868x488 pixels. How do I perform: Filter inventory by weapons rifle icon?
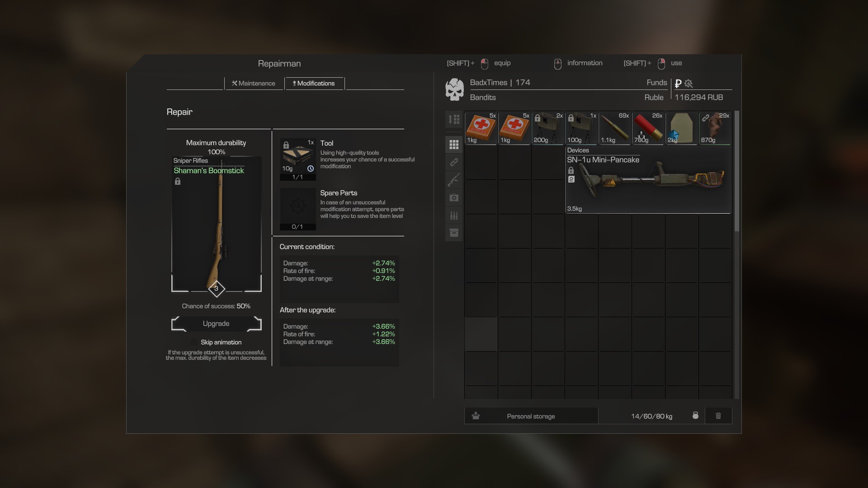454,180
